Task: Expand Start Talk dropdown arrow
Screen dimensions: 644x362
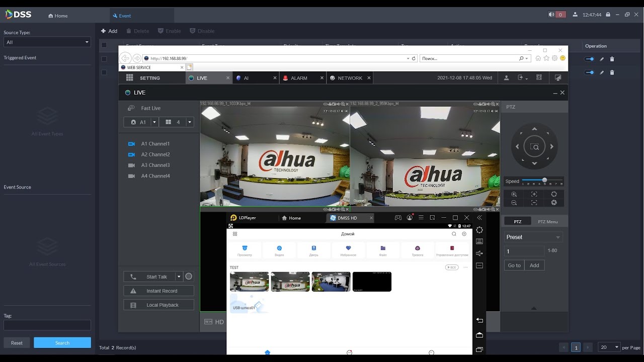Action: [x=179, y=277]
